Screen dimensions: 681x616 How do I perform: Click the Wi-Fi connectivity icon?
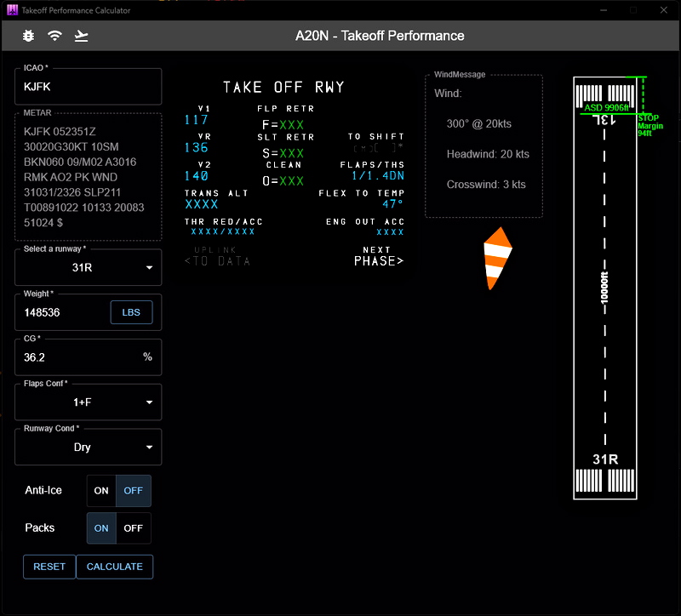coord(53,37)
